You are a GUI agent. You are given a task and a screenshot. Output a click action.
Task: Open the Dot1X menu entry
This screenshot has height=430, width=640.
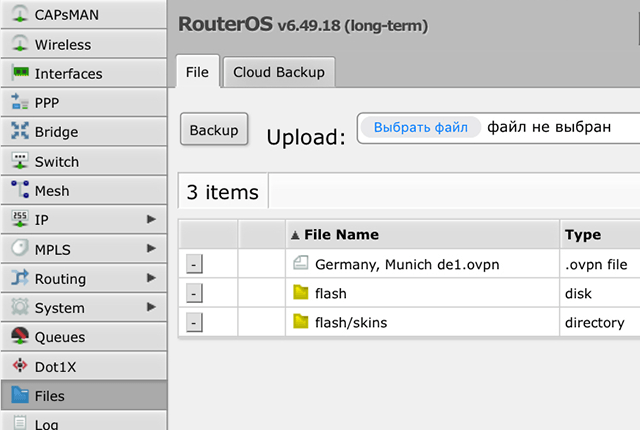84,366
